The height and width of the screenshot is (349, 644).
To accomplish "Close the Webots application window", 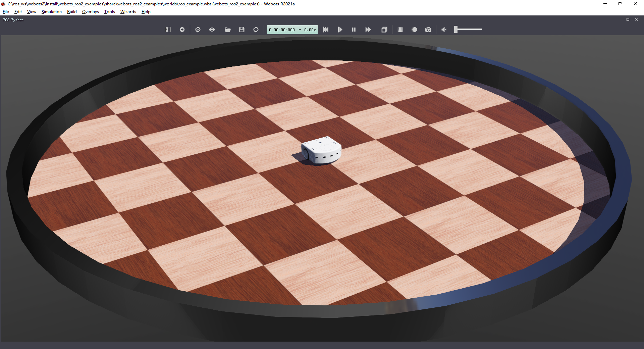I will (x=636, y=4).
